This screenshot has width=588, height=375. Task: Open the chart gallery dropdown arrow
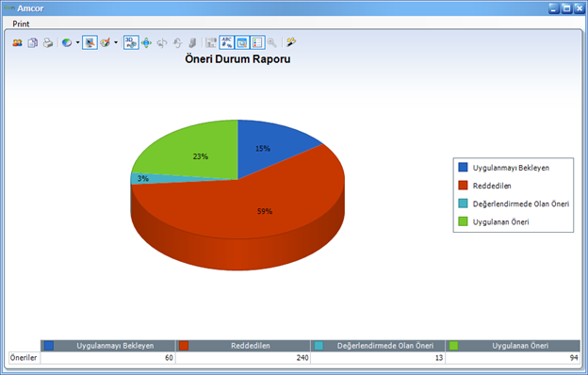click(x=77, y=42)
